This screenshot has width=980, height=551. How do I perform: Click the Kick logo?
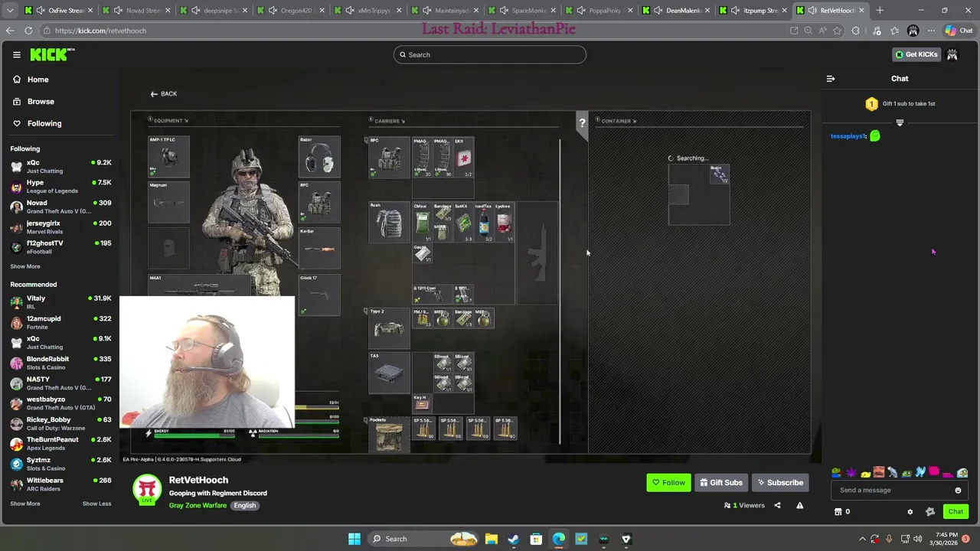(x=52, y=54)
